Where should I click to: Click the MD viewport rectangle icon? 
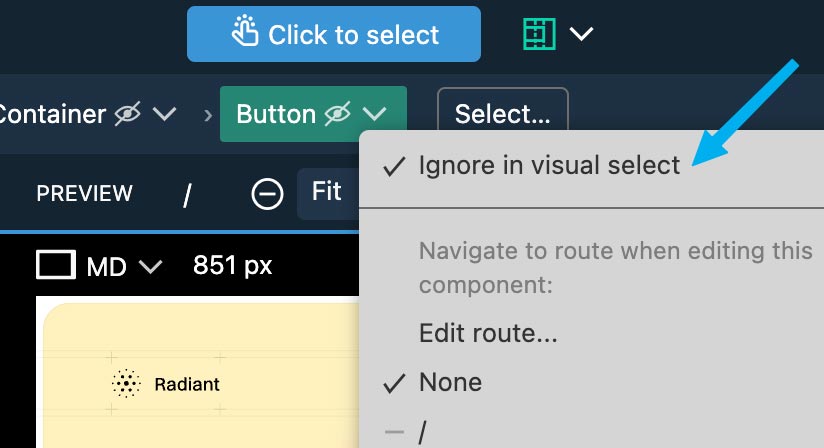[56, 264]
